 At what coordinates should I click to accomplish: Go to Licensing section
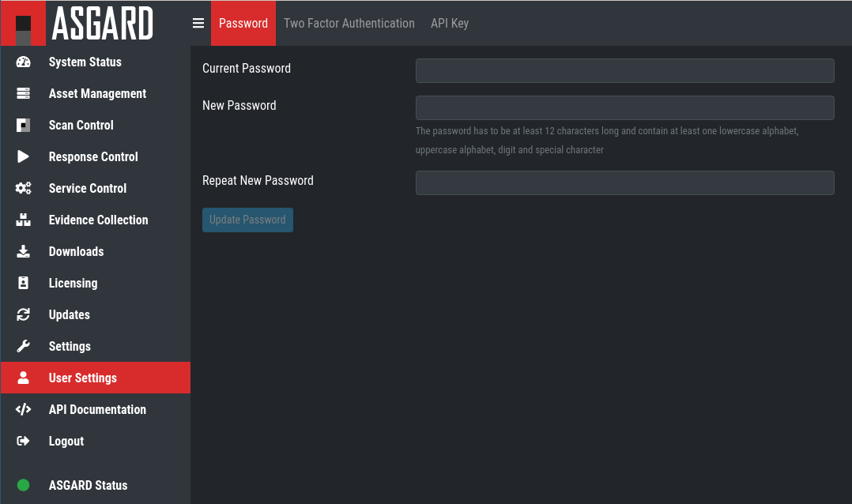[x=74, y=283]
